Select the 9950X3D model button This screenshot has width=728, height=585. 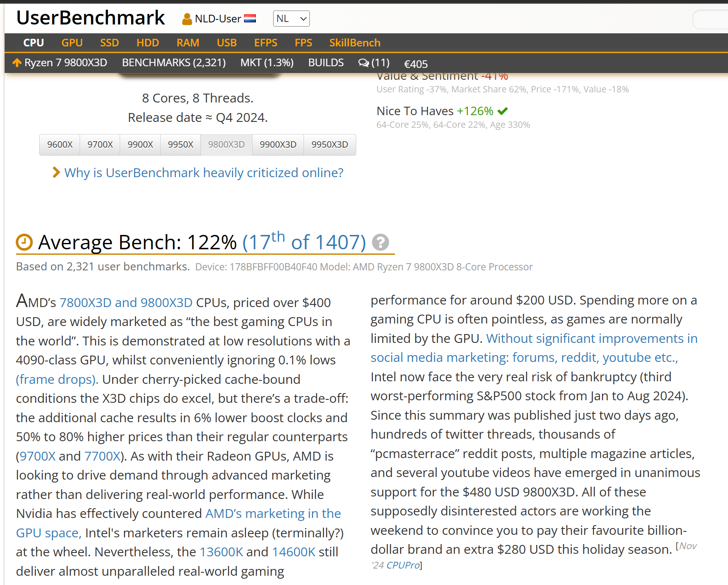(330, 145)
